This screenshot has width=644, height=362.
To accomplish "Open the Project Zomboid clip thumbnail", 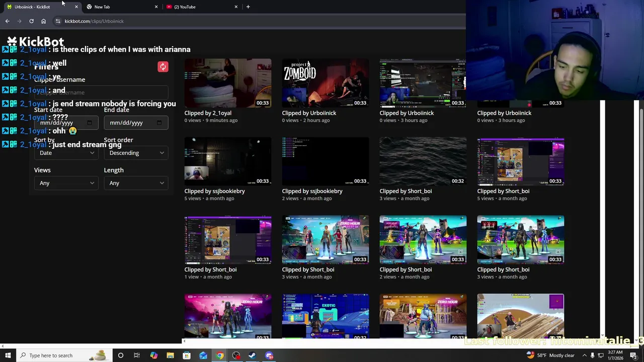I will click(326, 83).
